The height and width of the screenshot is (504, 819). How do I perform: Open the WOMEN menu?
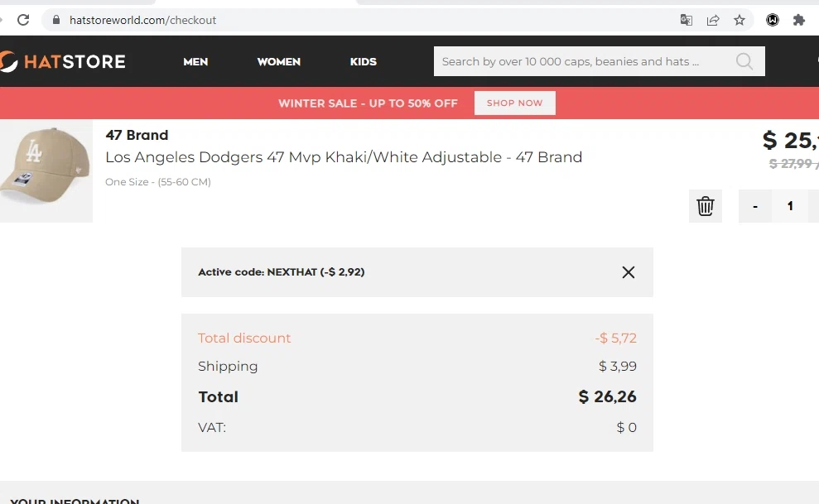[278, 61]
